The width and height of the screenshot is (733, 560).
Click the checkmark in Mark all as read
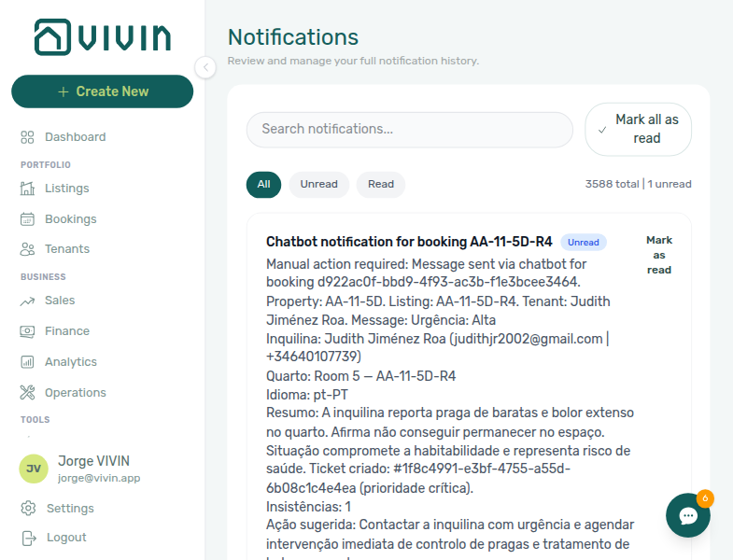click(x=602, y=130)
